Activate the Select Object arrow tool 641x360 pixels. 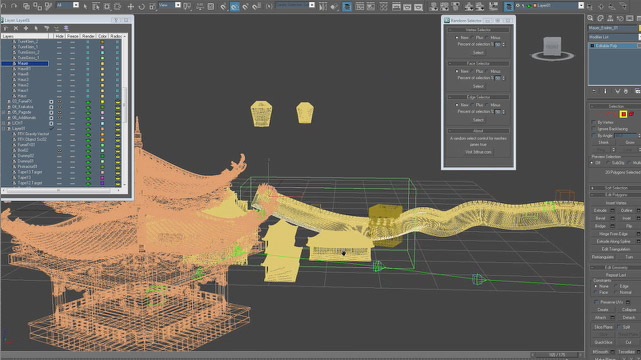(x=85, y=6)
